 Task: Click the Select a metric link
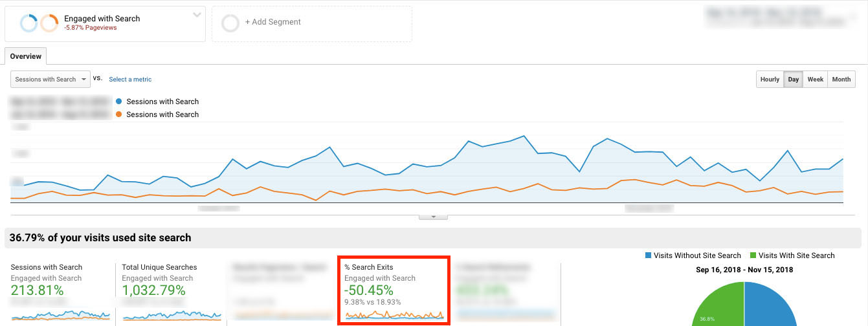pos(130,80)
